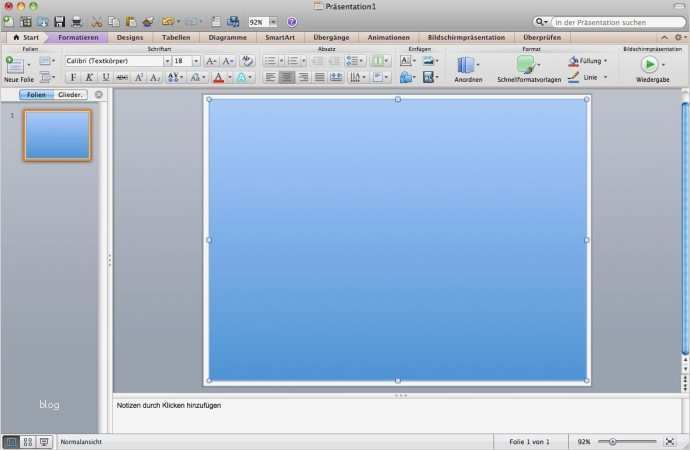Open the bullet list dropdown arrow
This screenshot has height=450, width=690.
pyautogui.click(x=281, y=61)
